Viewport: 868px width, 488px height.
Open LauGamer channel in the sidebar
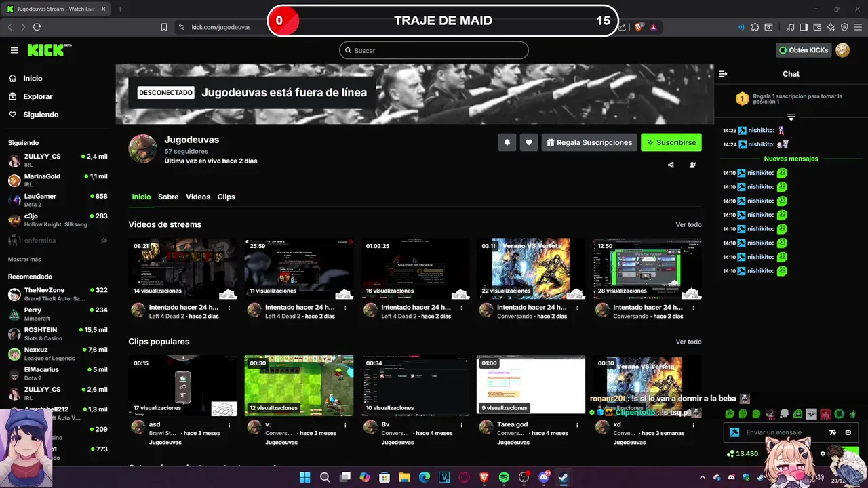tap(57, 200)
